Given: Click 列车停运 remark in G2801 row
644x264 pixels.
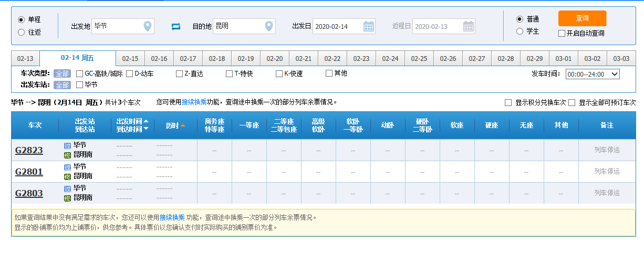Looking at the screenshot, I should tap(607, 172).
